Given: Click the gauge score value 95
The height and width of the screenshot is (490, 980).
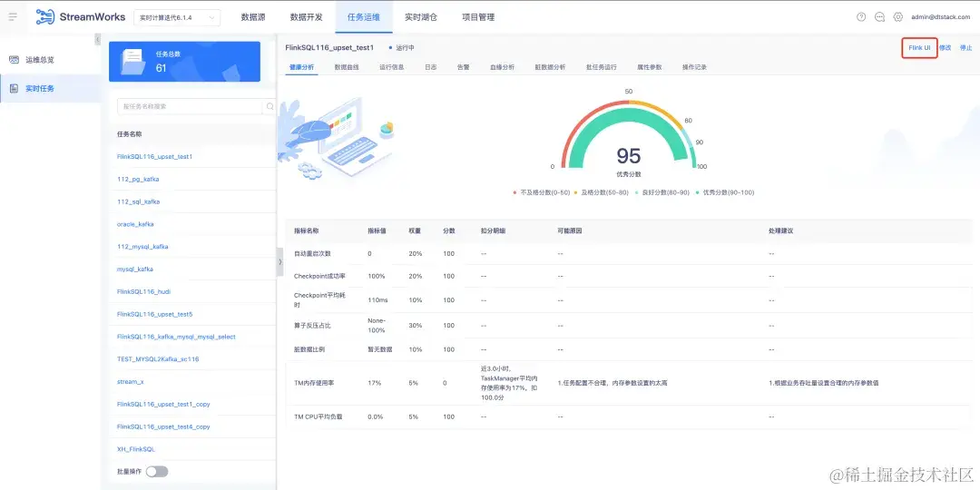Looking at the screenshot, I should click(629, 156).
